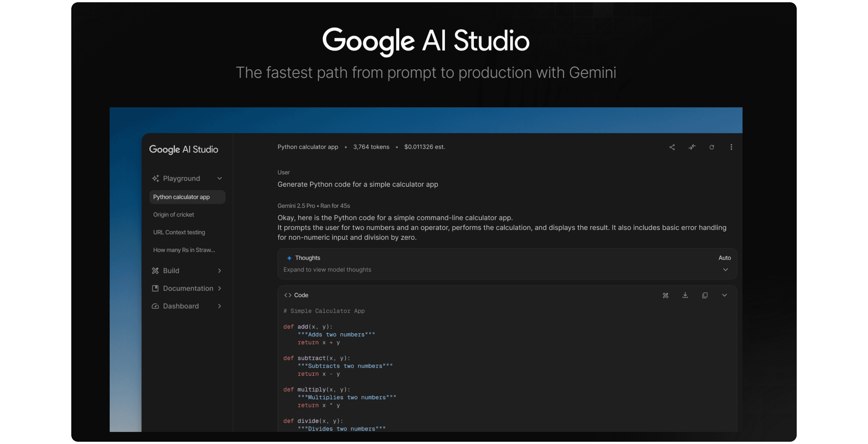Click the 3,764 tokens count
868x444 pixels.
coord(371,147)
